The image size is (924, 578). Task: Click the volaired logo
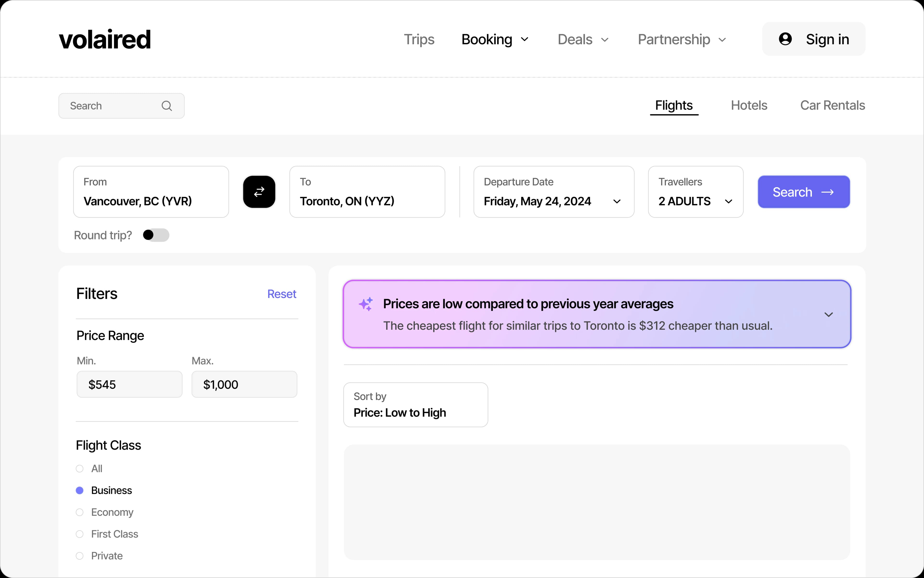tap(105, 39)
